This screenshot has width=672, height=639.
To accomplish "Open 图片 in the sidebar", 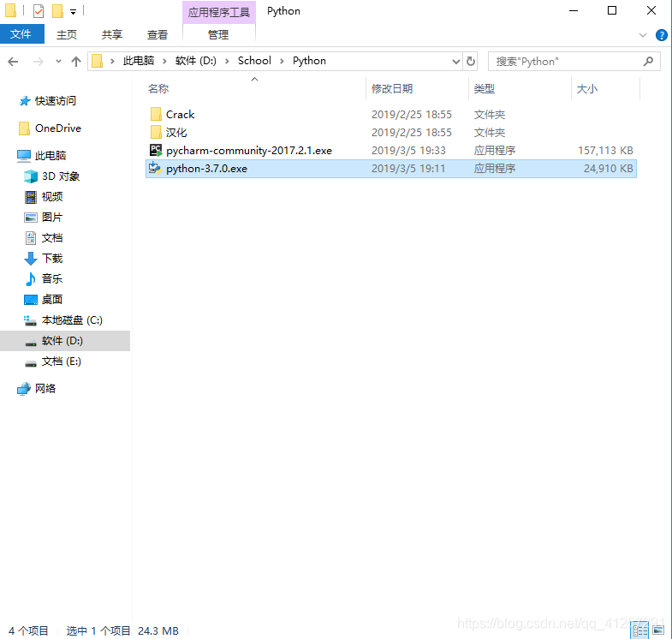I will [52, 218].
